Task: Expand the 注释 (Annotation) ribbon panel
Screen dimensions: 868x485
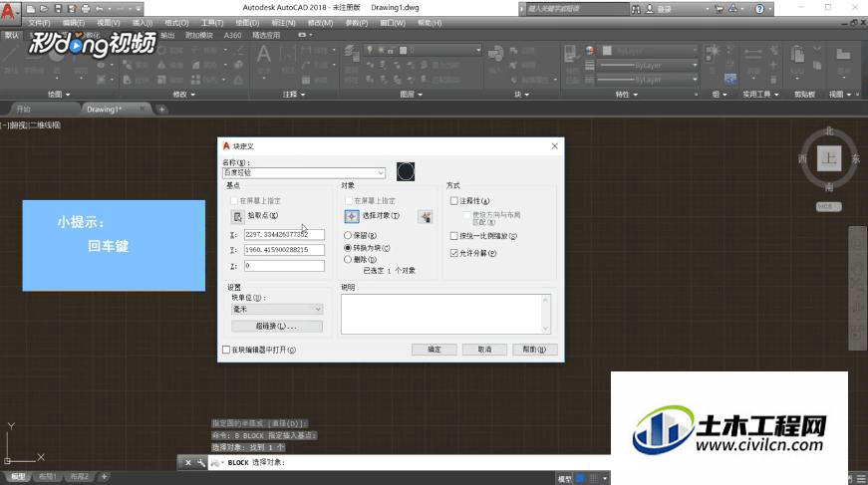Action: [294, 95]
